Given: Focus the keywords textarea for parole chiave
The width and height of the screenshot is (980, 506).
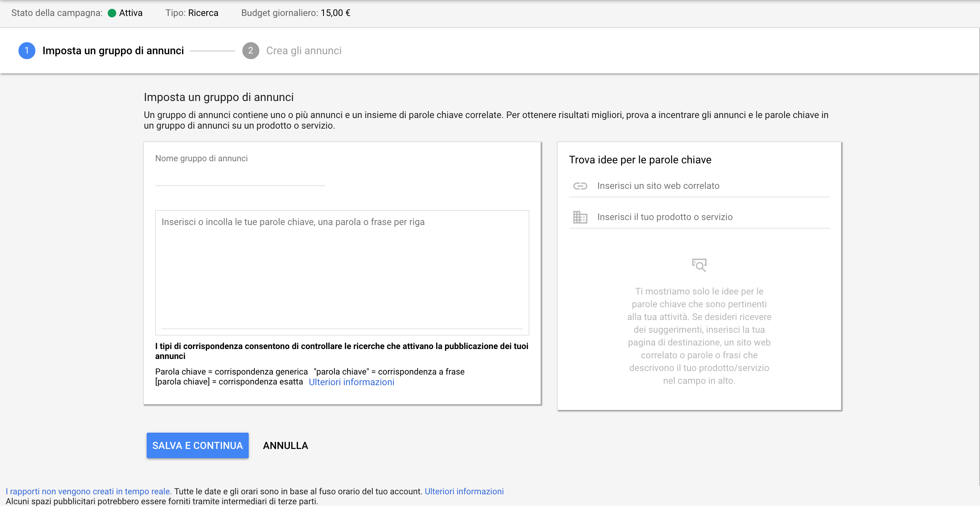Looking at the screenshot, I should pyautogui.click(x=342, y=272).
